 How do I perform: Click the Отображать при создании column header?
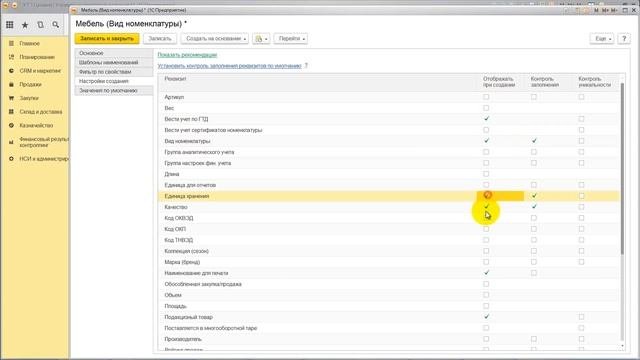point(499,82)
